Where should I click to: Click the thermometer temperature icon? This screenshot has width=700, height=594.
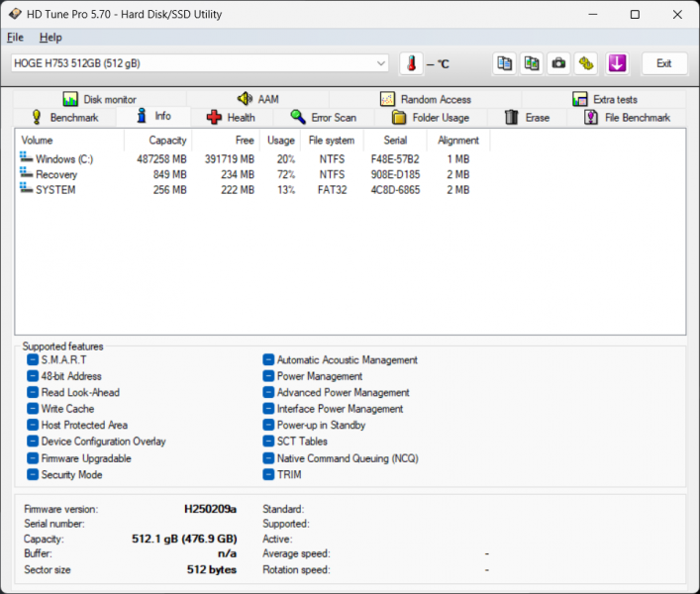coord(411,63)
